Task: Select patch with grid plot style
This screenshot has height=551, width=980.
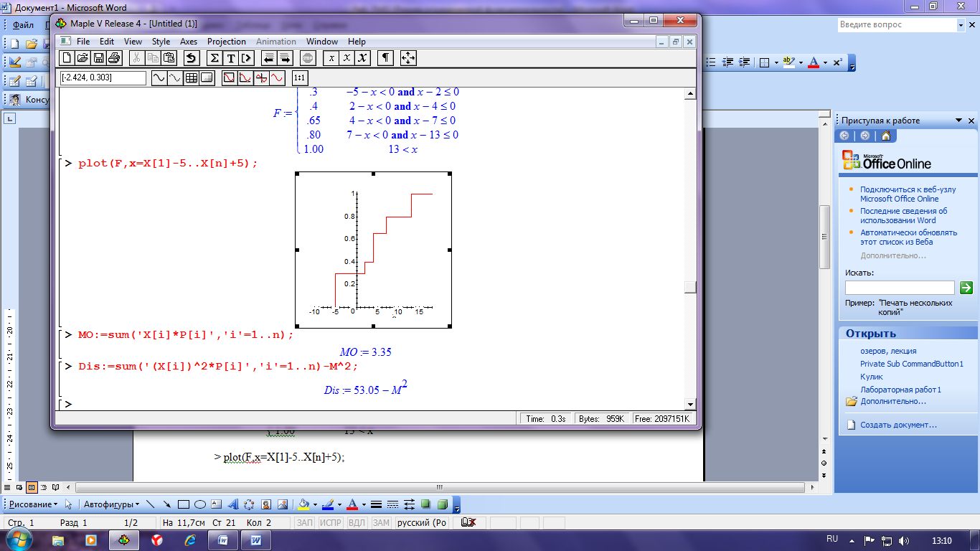Action: pos(191,77)
